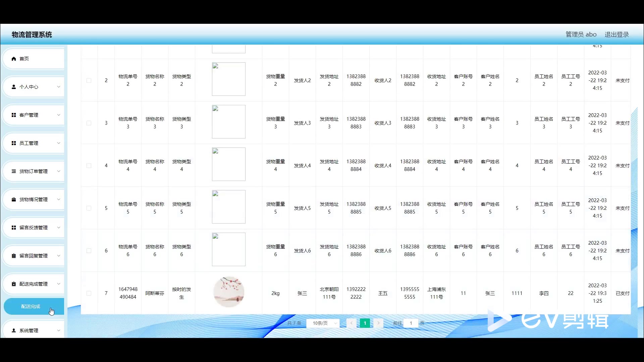Image resolution: width=644 pixels, height=362 pixels.
Task: Click the 退出登录 link
Action: [x=616, y=35]
